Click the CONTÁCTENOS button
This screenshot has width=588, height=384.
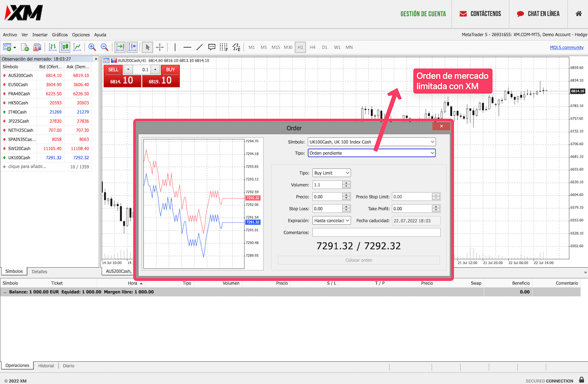480,14
